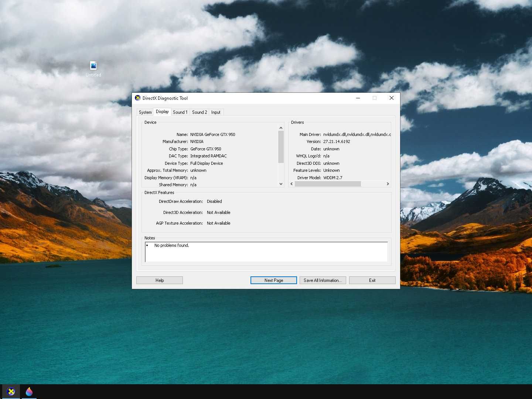532x399 pixels.
Task: Click the DirectDraw Acceleration 'Disabled' value
Action: (214, 201)
